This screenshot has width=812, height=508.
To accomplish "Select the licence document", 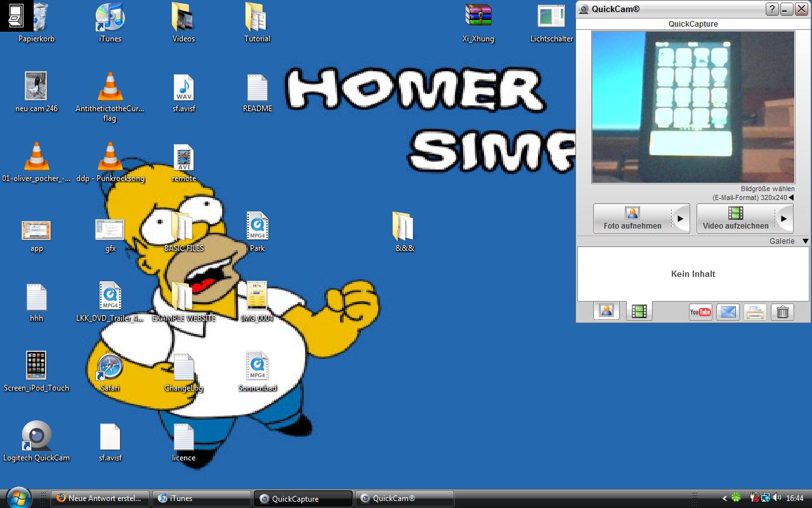I will point(183,441).
